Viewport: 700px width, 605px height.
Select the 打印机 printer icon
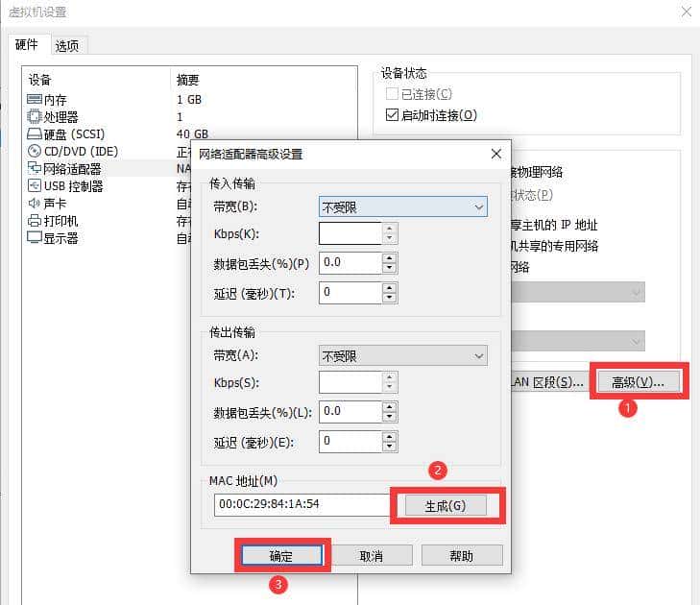click(35, 221)
